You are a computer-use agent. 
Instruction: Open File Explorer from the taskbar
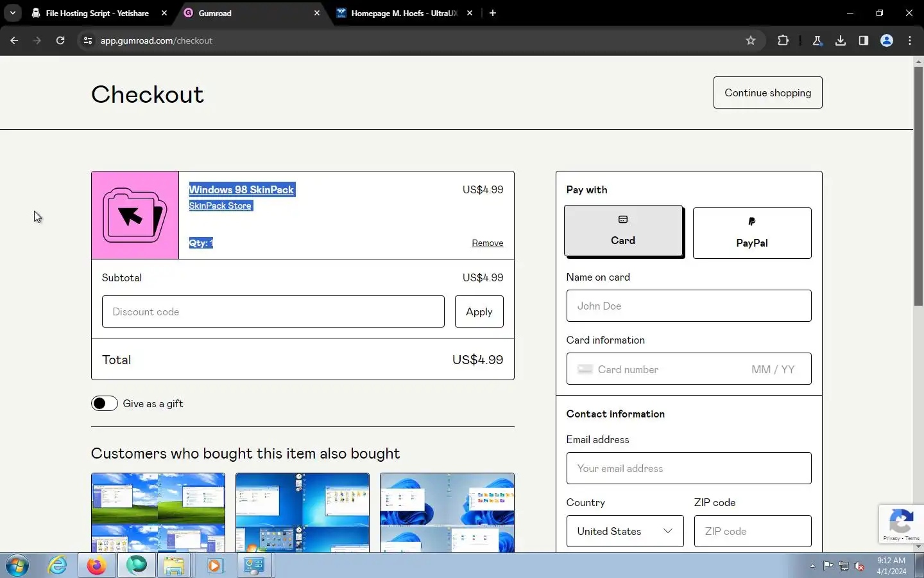pyautogui.click(x=174, y=566)
